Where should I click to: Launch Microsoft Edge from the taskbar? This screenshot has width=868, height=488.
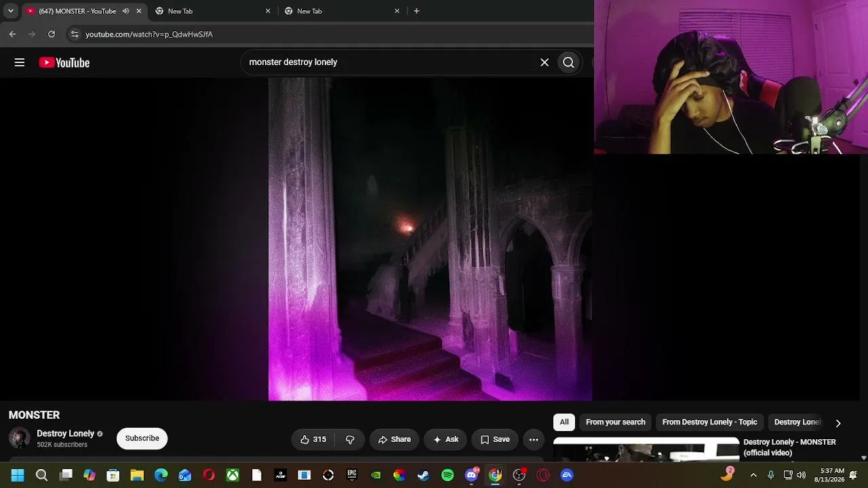click(x=161, y=475)
